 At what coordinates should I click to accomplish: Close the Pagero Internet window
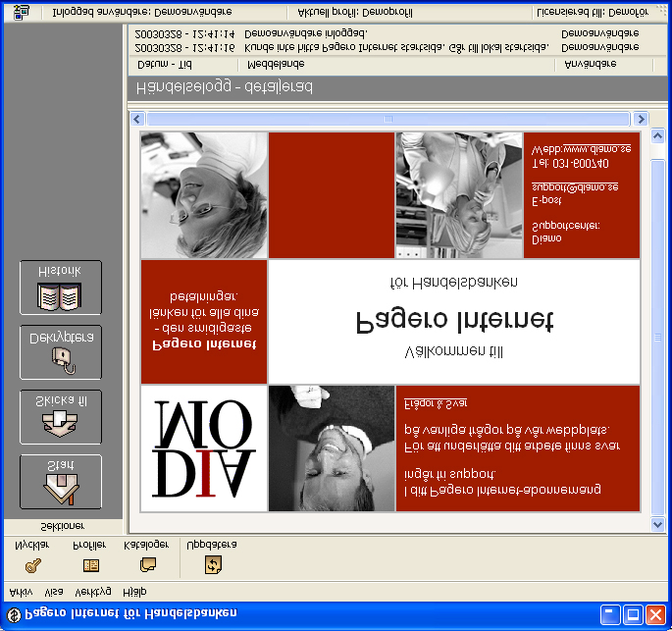click(x=655, y=615)
